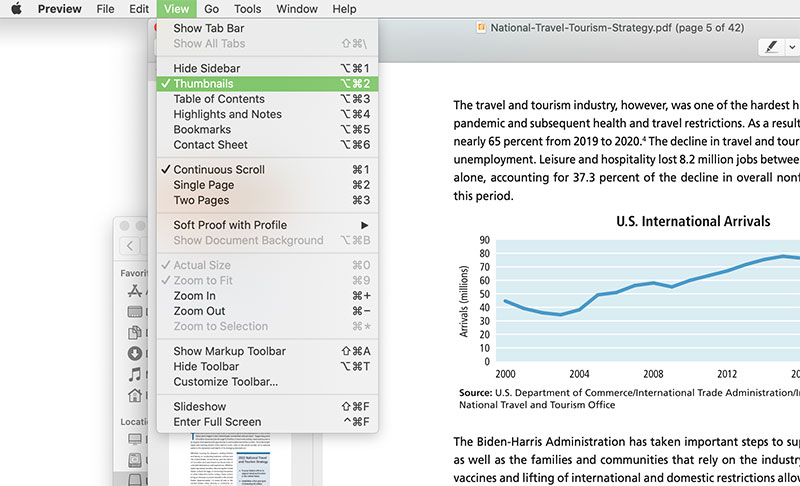Select the Music icon in Finder sidebar
The image size is (800, 486).
pyautogui.click(x=135, y=374)
